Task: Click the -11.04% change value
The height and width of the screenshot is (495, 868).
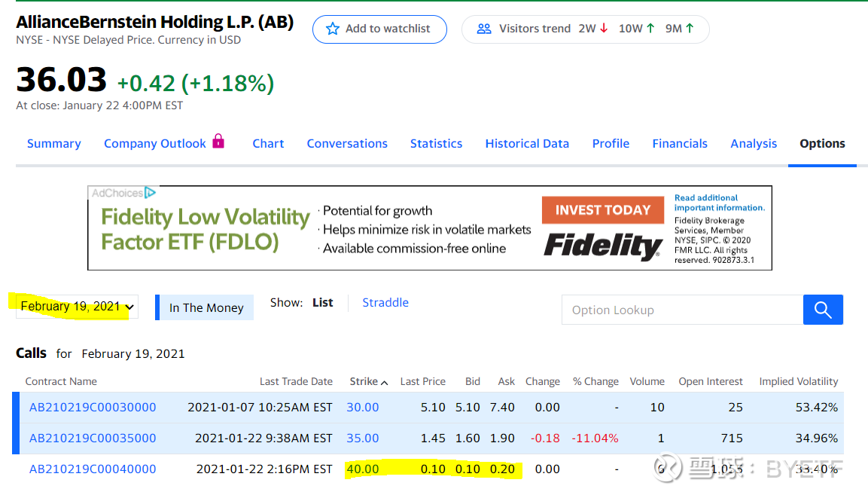Action: point(595,438)
